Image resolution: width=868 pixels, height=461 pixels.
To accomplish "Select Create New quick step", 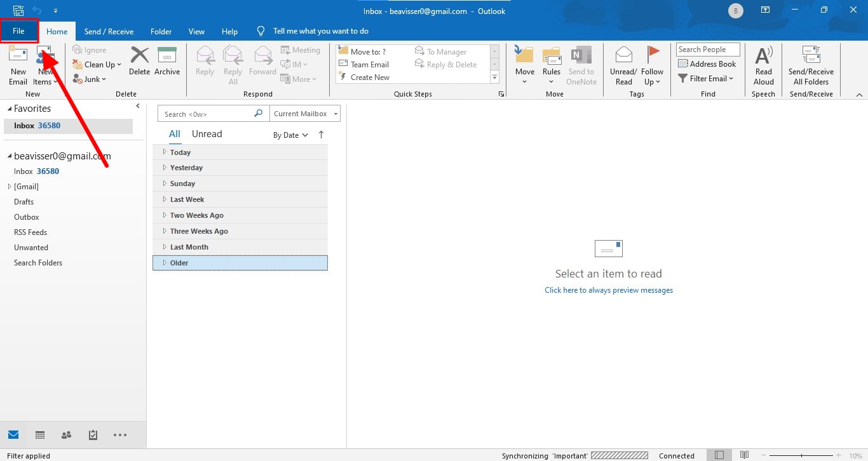I will tap(363, 77).
